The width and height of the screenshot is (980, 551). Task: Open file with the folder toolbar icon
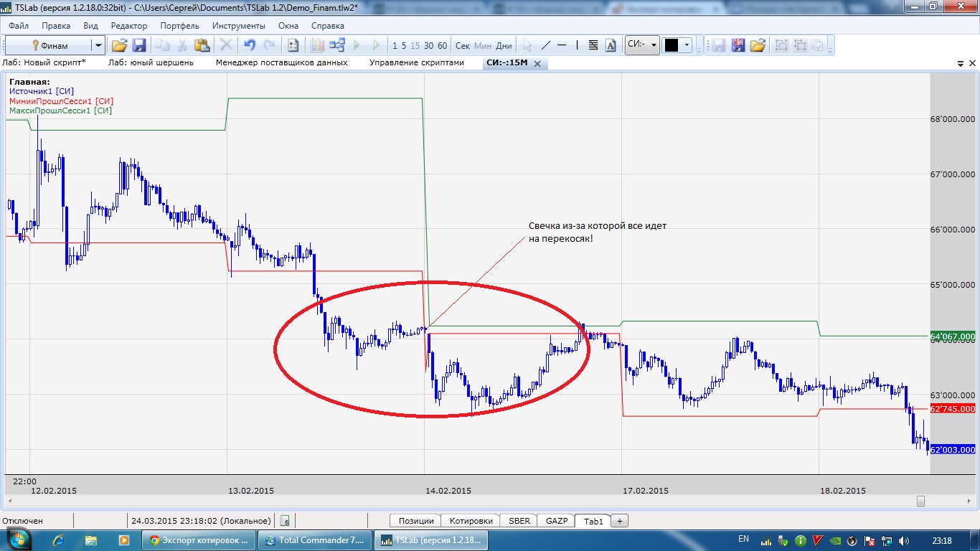pyautogui.click(x=119, y=45)
